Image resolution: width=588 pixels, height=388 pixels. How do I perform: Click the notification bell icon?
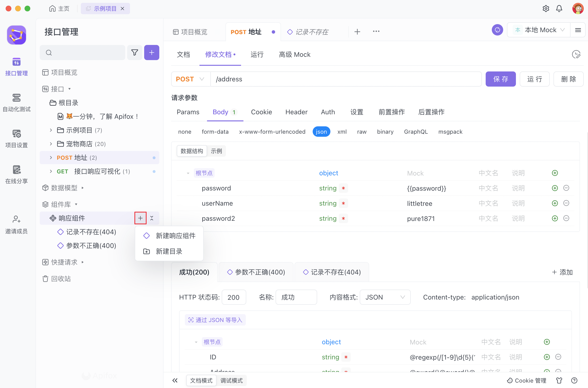click(559, 9)
